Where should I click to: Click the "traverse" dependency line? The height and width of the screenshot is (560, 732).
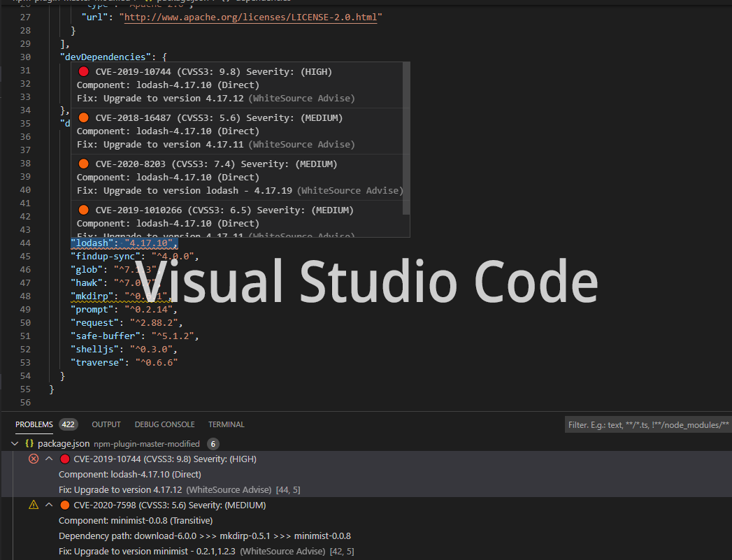(124, 363)
